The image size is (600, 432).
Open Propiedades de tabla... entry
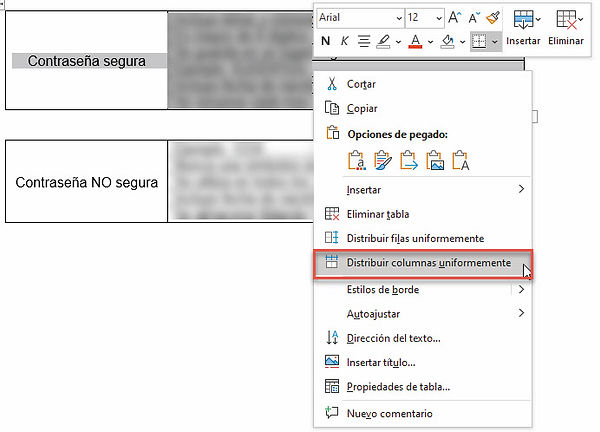point(422,387)
